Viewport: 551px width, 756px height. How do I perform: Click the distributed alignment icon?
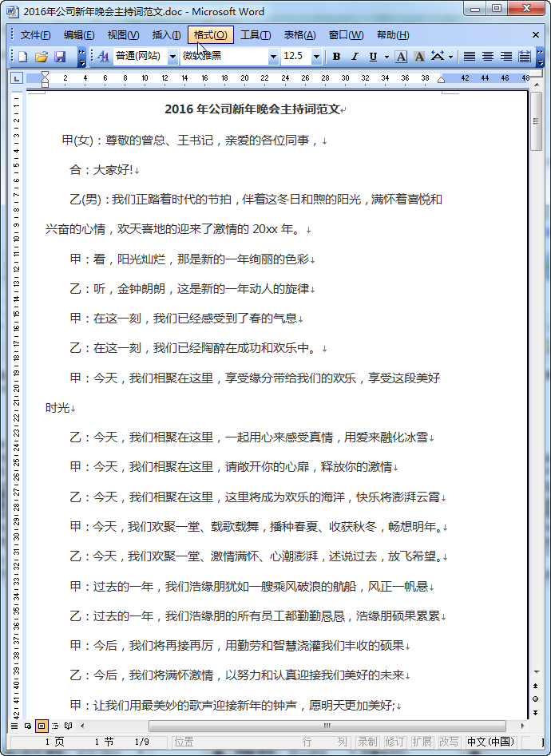click(525, 57)
